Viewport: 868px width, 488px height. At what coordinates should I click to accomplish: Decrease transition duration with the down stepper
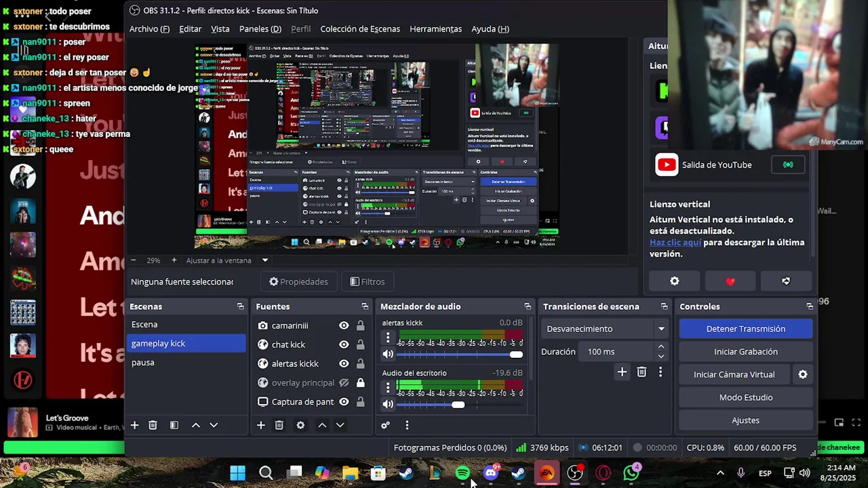click(660, 357)
